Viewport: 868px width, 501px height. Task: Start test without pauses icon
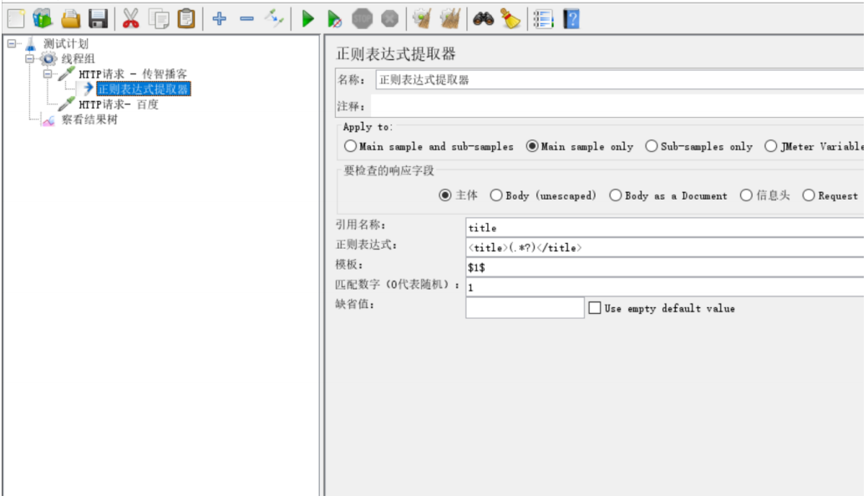tap(334, 19)
